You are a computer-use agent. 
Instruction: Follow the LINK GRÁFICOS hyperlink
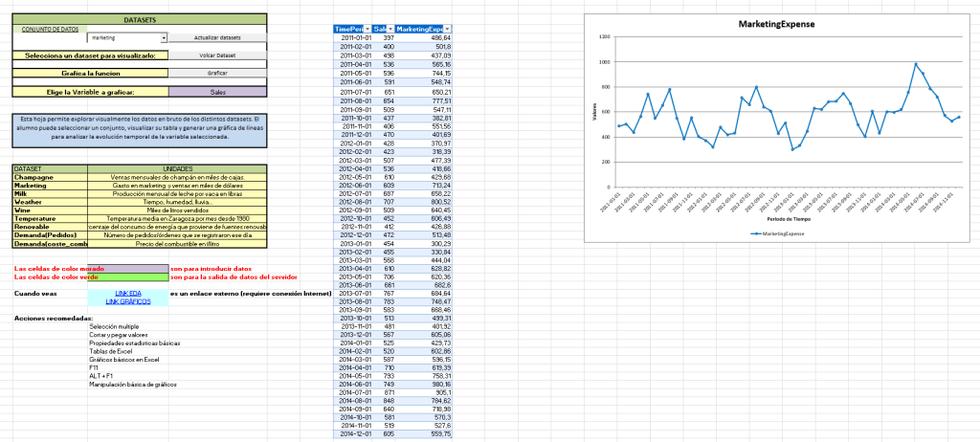tap(127, 301)
